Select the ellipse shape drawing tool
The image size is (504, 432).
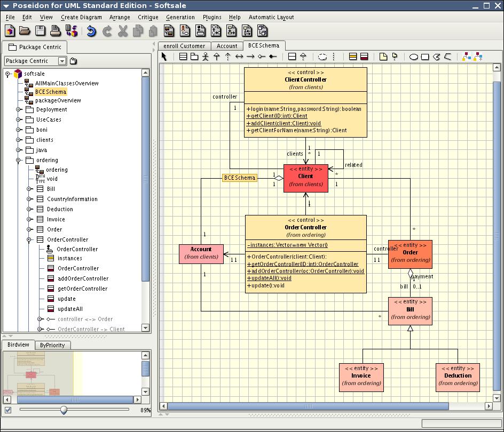pos(413,57)
